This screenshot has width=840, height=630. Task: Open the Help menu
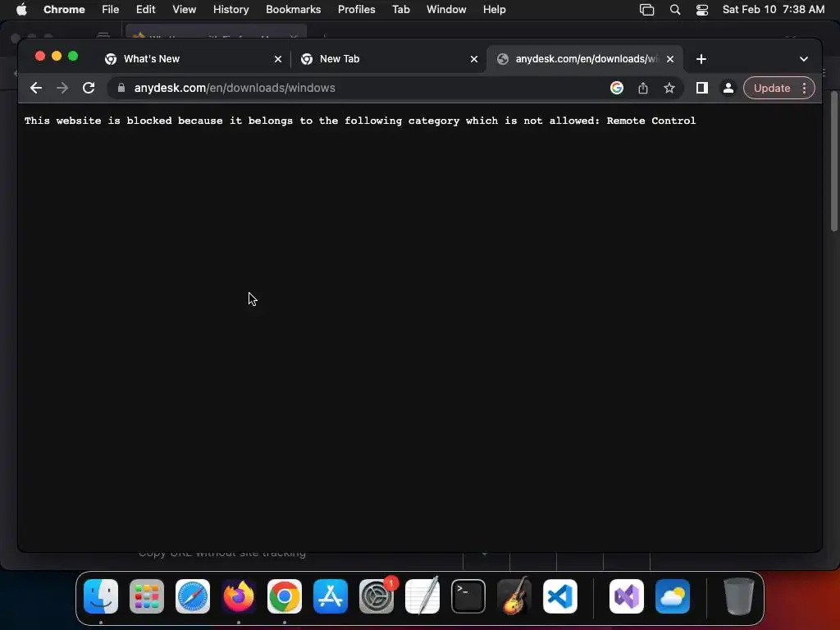[x=494, y=9]
